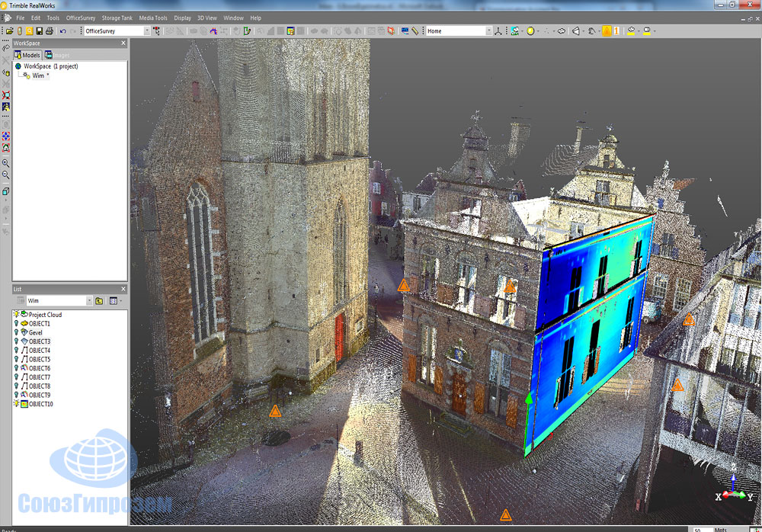Launch the pencil-on-green drawing tool
Viewport: 762px width, 532px height.
(x=248, y=31)
